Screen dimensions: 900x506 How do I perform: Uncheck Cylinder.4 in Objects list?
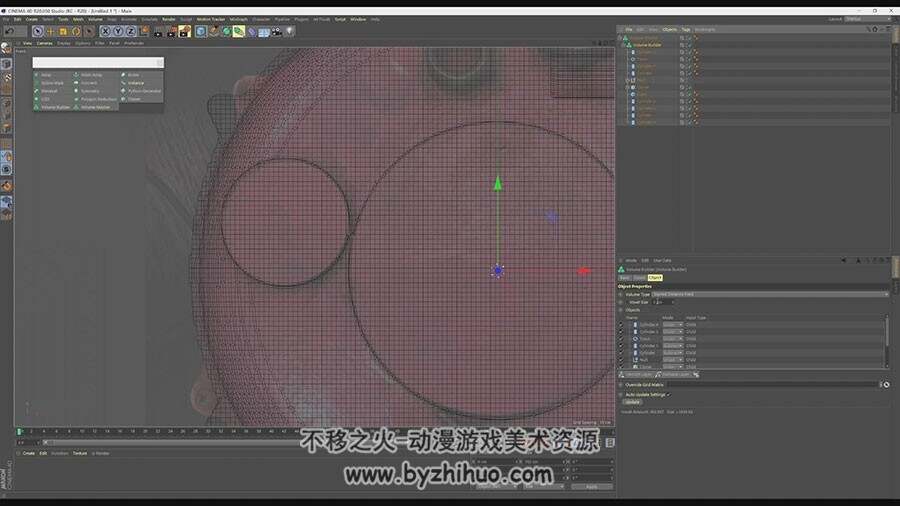click(620, 325)
